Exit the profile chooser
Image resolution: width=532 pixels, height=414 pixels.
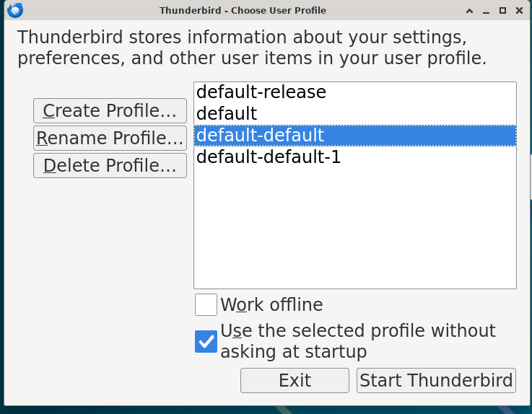tap(295, 381)
